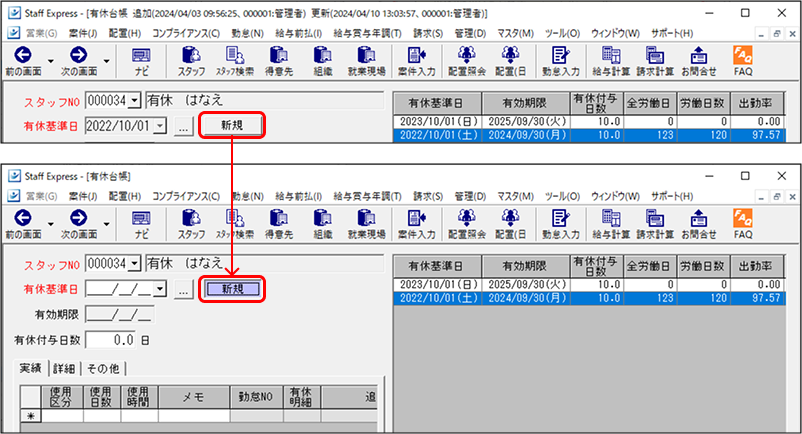Click 新規 button in lower window

(x=232, y=289)
